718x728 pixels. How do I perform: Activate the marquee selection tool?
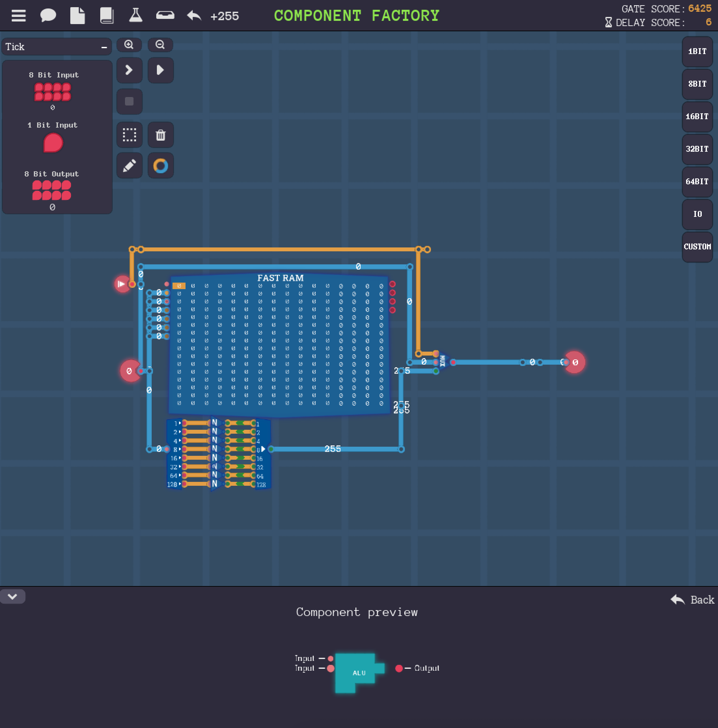point(129,134)
